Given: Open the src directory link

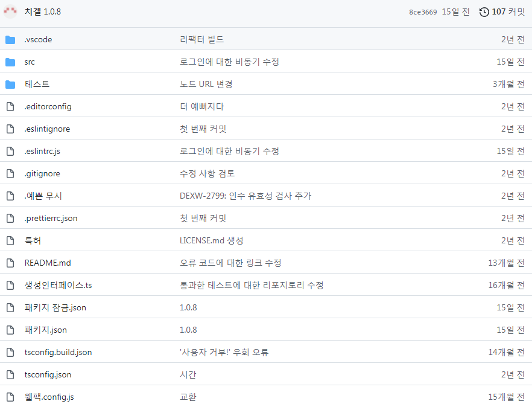Looking at the screenshot, I should coord(30,62).
